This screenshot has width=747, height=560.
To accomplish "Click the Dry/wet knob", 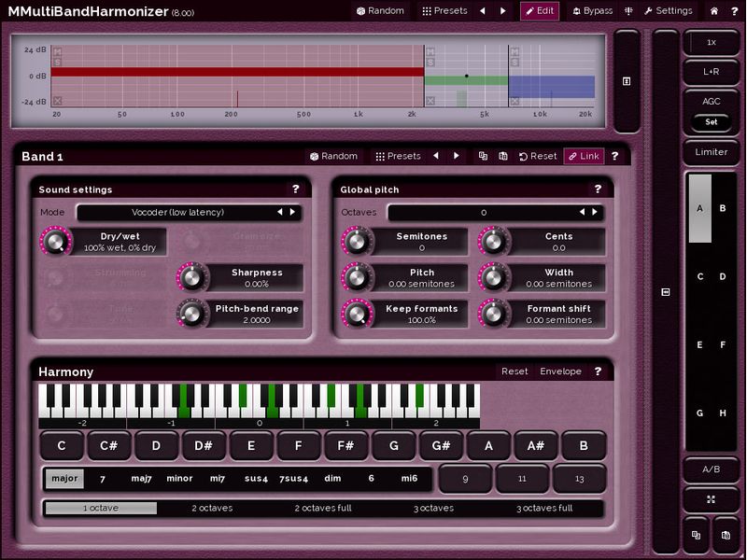I will 56,242.
